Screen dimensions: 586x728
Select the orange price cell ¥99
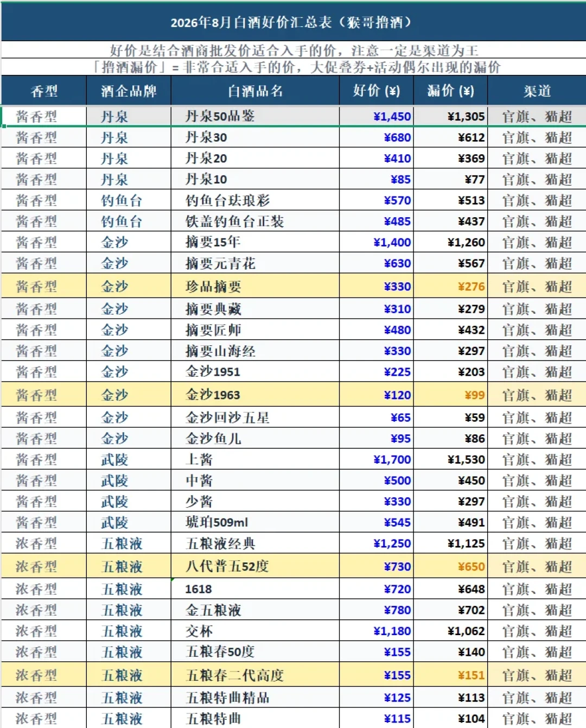450,395
